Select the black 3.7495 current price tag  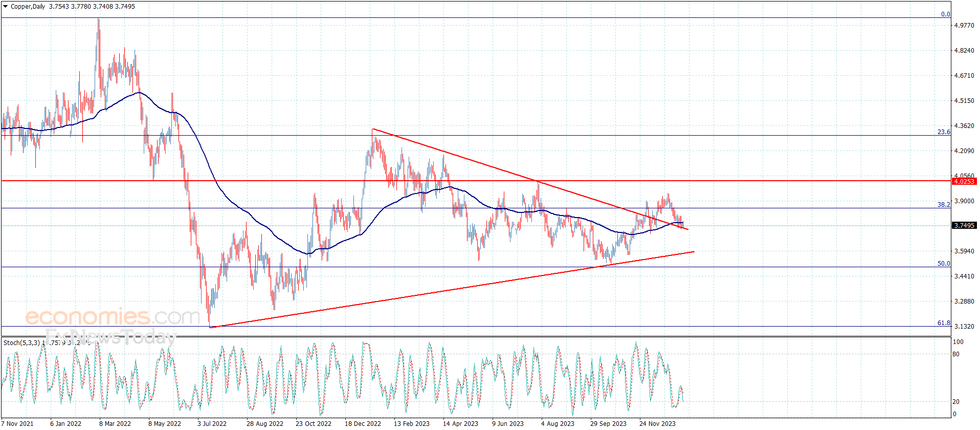click(964, 225)
